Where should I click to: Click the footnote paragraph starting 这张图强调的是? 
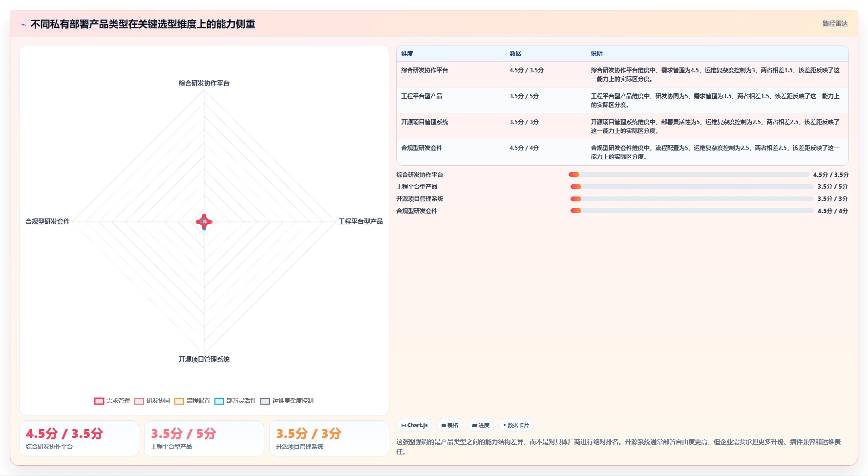[x=618, y=447]
